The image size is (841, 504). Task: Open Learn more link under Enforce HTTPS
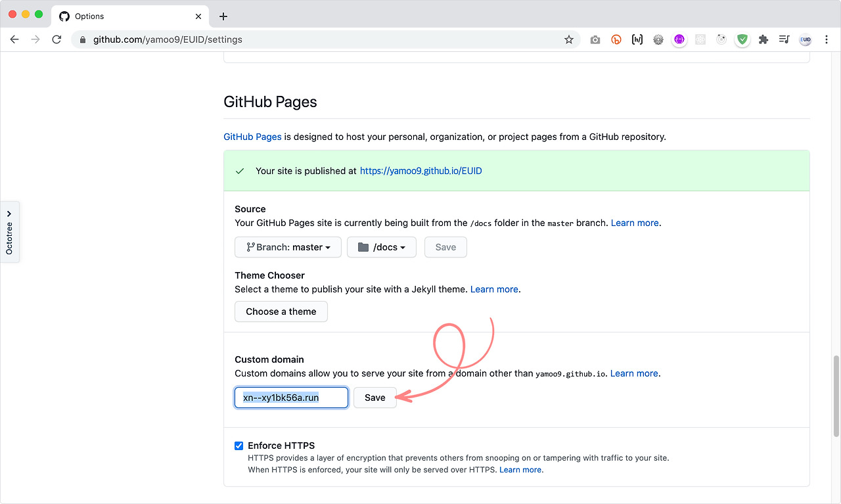[520, 470]
